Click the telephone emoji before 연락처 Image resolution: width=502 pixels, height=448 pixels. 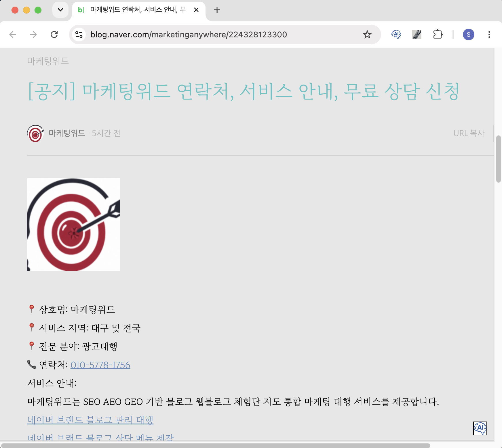pyautogui.click(x=32, y=364)
